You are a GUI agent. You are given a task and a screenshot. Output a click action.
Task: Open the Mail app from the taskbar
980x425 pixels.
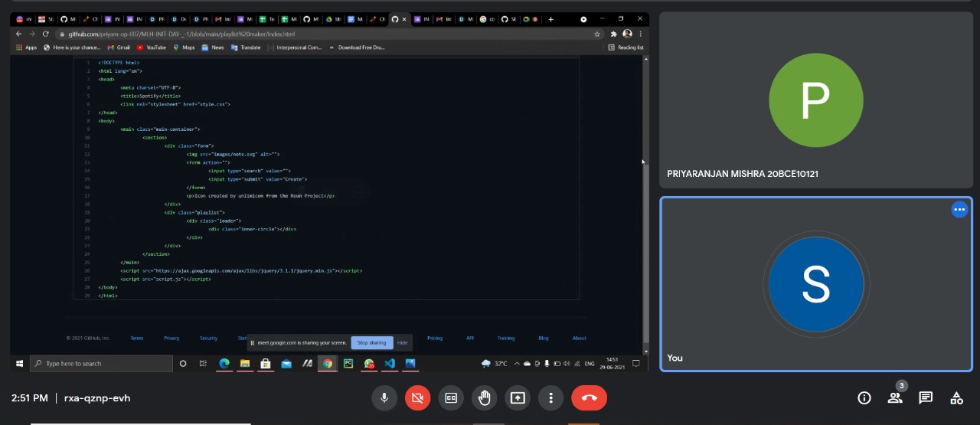(286, 363)
